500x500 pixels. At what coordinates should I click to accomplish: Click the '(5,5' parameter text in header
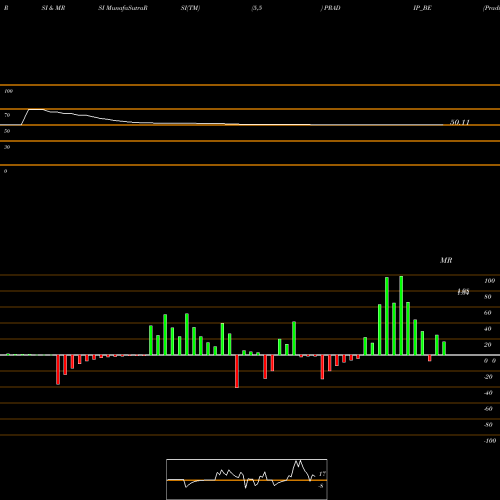click(257, 8)
